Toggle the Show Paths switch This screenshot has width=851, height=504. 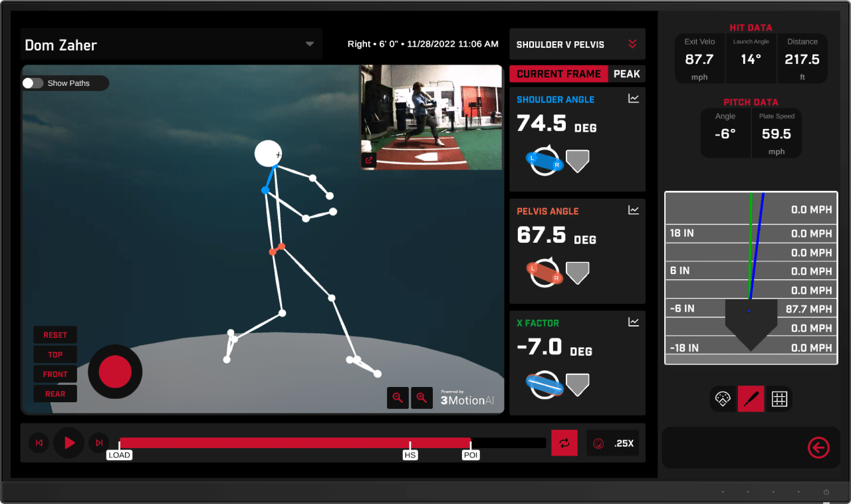pyautogui.click(x=33, y=83)
